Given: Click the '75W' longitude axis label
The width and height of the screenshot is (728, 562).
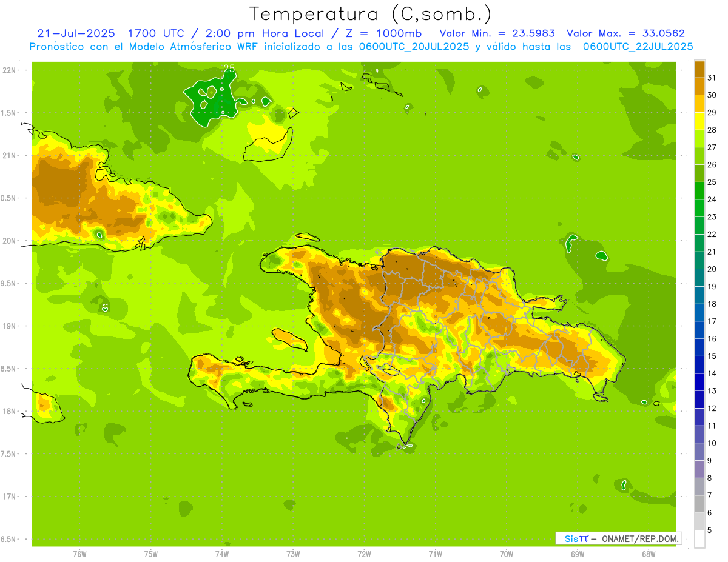Looking at the screenshot, I should (150, 554).
